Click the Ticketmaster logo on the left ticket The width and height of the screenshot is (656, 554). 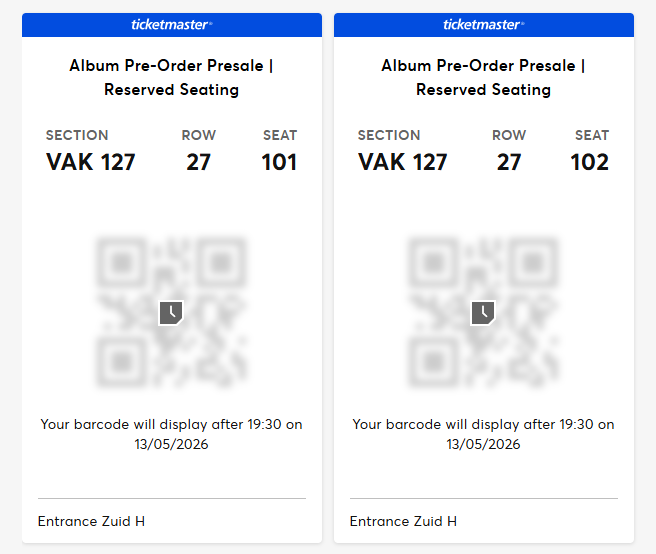pos(172,24)
